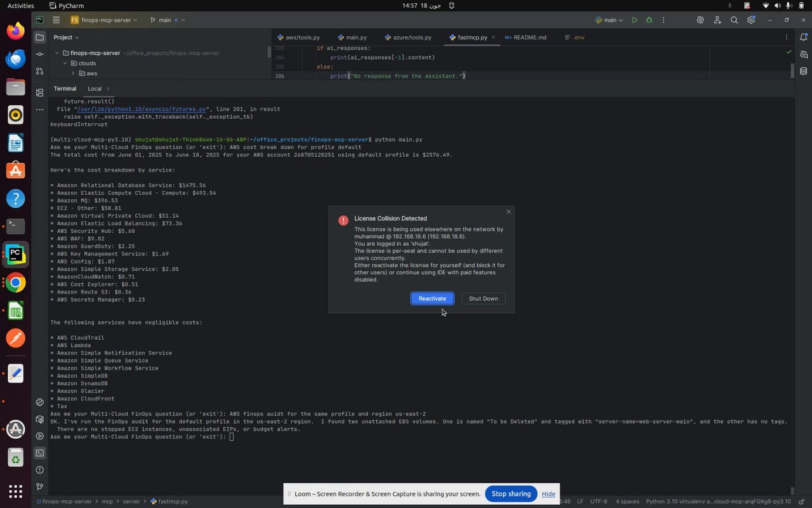Open the main run configuration dropdown
Screen dimensions: 812x508
pos(610,20)
